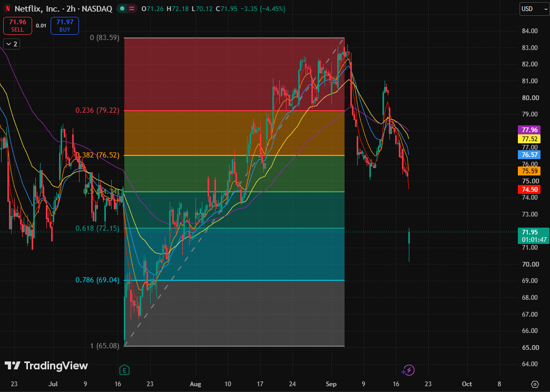Click the low value L70.12
The width and height of the screenshot is (550, 392).
tap(203, 9)
